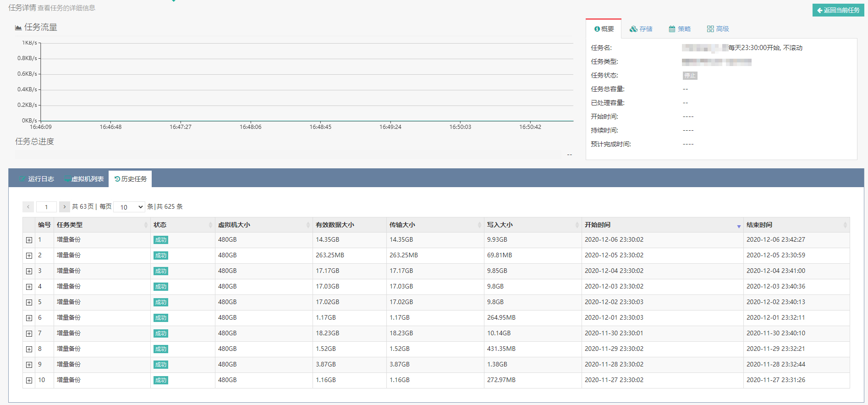This screenshot has height=405, width=868.
Task: Select the 概要 tab
Action: point(604,29)
